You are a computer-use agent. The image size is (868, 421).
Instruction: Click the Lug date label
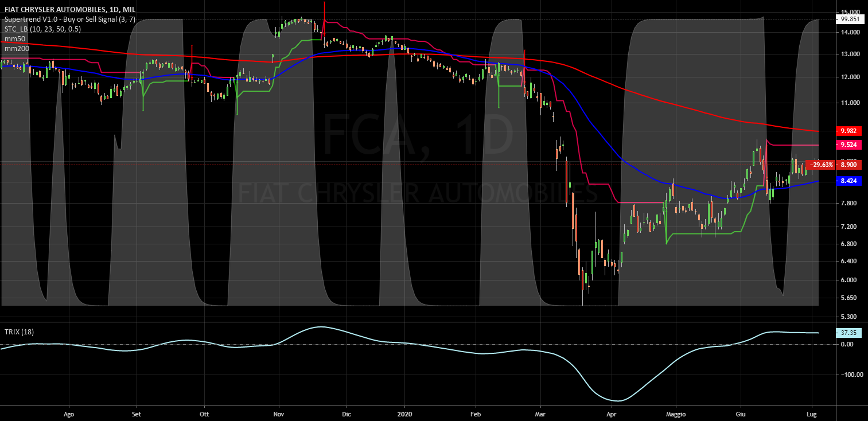[x=812, y=413]
